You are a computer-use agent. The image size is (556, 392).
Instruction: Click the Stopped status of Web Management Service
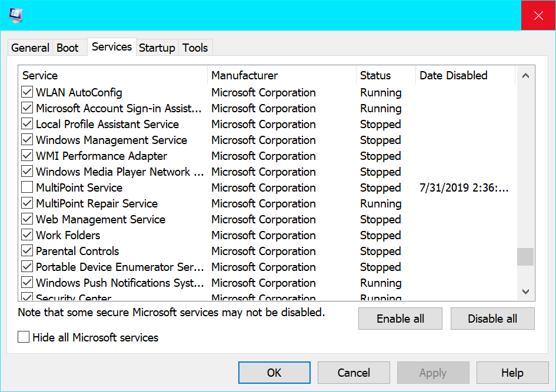pos(381,220)
